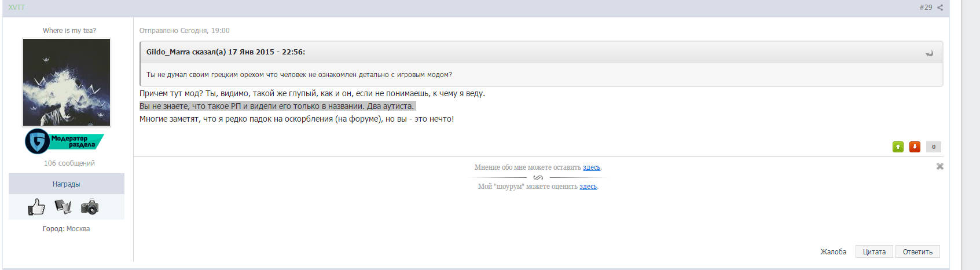Upvote the post with green arrow
The height and width of the screenshot is (270, 980).
click(898, 147)
